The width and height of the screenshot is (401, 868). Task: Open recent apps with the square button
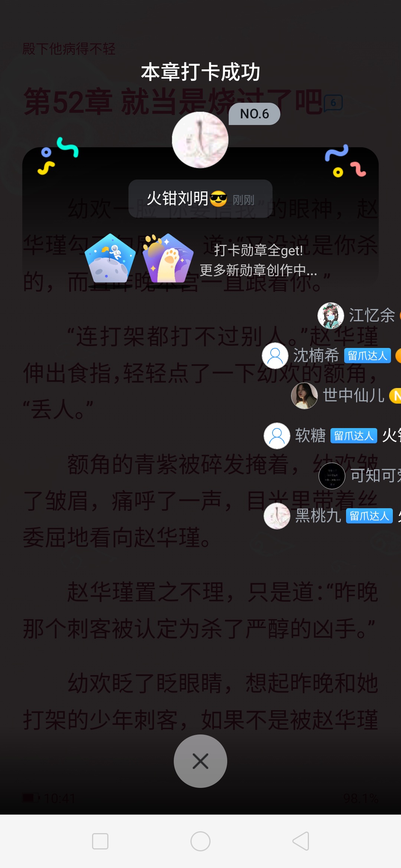point(100,841)
